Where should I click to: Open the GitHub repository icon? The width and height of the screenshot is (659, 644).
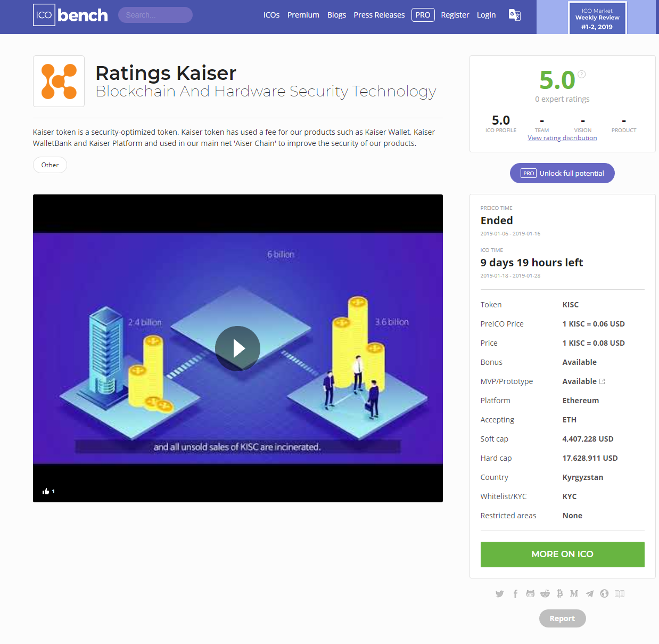[x=530, y=594]
